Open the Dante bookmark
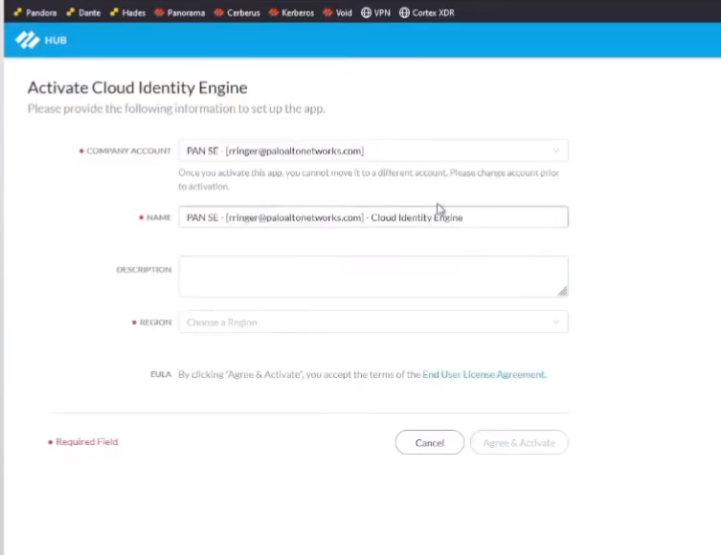This screenshot has height=555, width=721. [x=83, y=13]
